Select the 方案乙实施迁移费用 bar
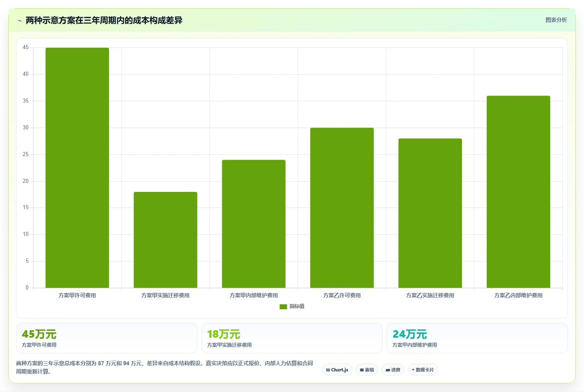The image size is (584, 392). [x=430, y=213]
